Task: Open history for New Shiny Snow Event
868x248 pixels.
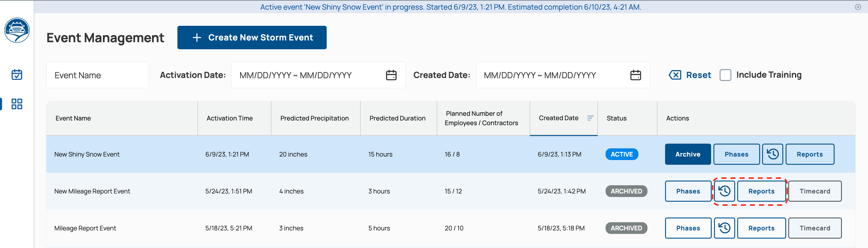Action: pos(772,154)
